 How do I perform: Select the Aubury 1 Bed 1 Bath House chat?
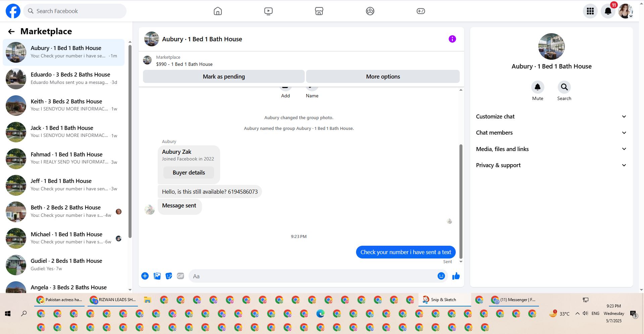(x=64, y=52)
